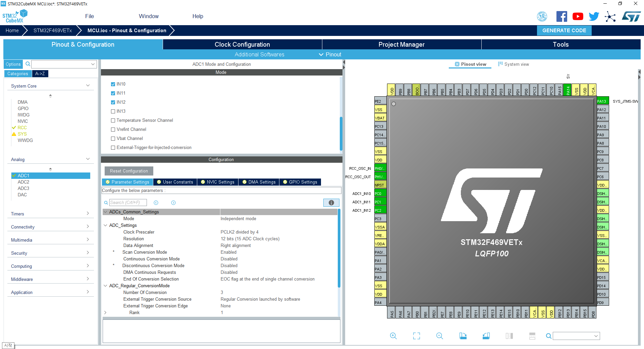Open the ST community network icon

tap(610, 16)
